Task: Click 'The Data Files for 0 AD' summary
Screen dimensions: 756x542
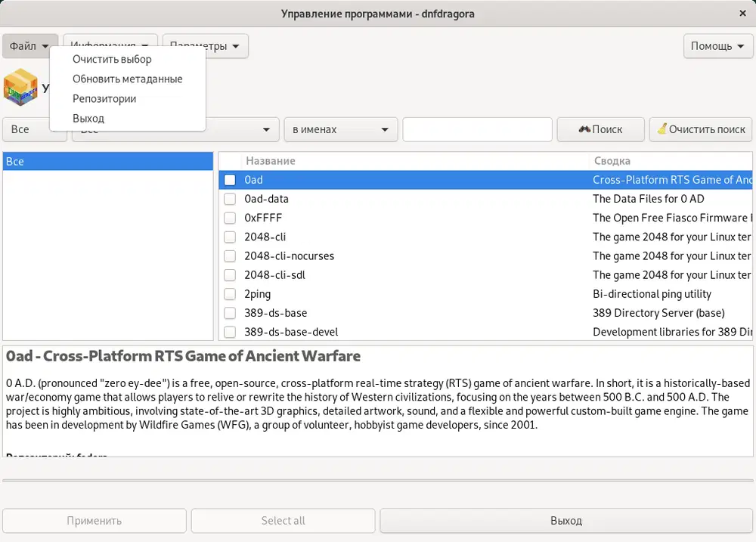Action: [x=648, y=199]
